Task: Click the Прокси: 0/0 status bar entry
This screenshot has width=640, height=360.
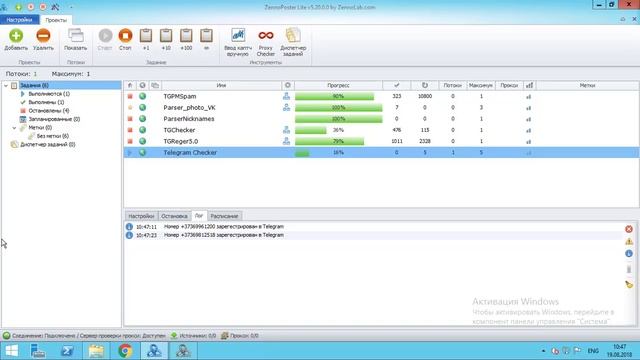Action: (240, 336)
